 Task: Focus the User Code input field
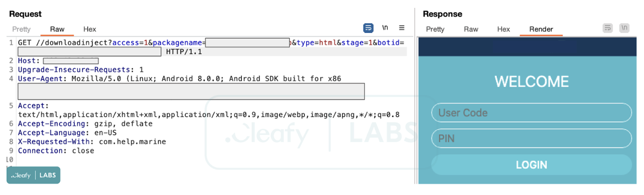tap(531, 113)
